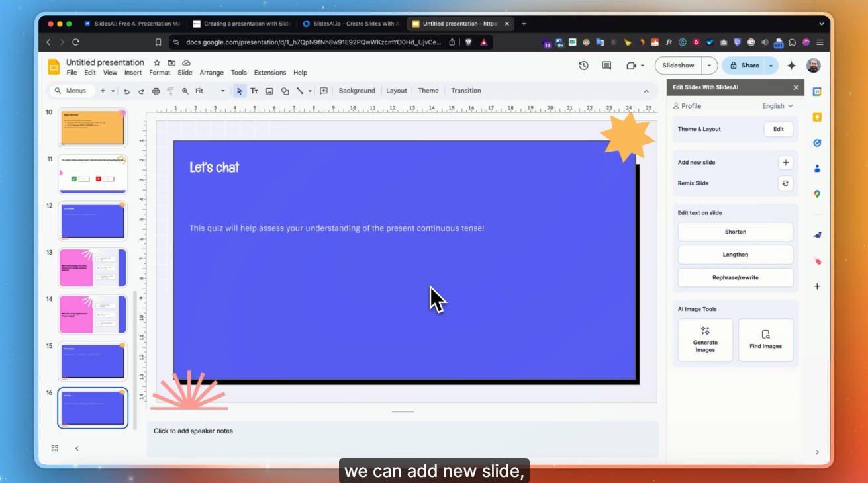Click the browser bookmark icon
The width and height of the screenshot is (868, 483).
point(158,42)
